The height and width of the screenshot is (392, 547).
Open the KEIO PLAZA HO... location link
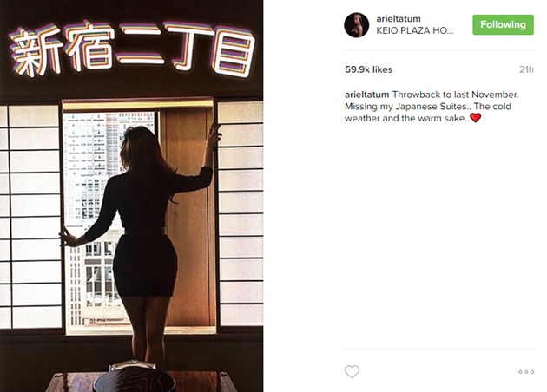(415, 30)
